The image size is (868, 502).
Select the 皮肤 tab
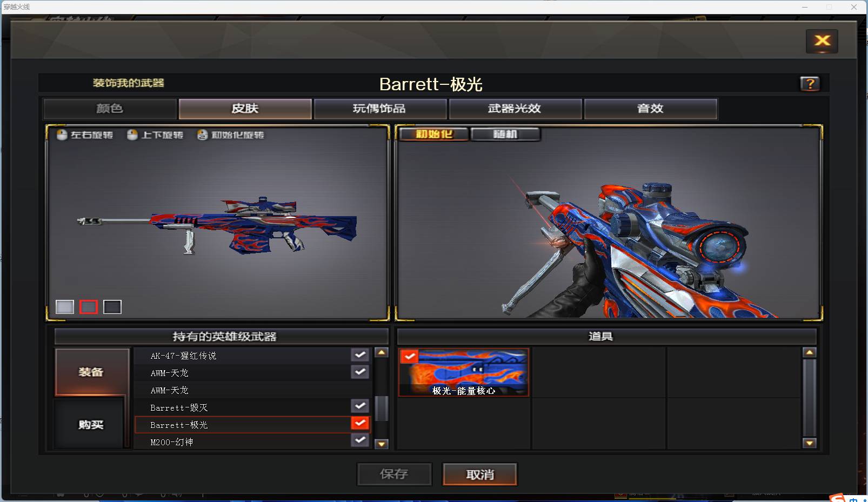tap(245, 109)
